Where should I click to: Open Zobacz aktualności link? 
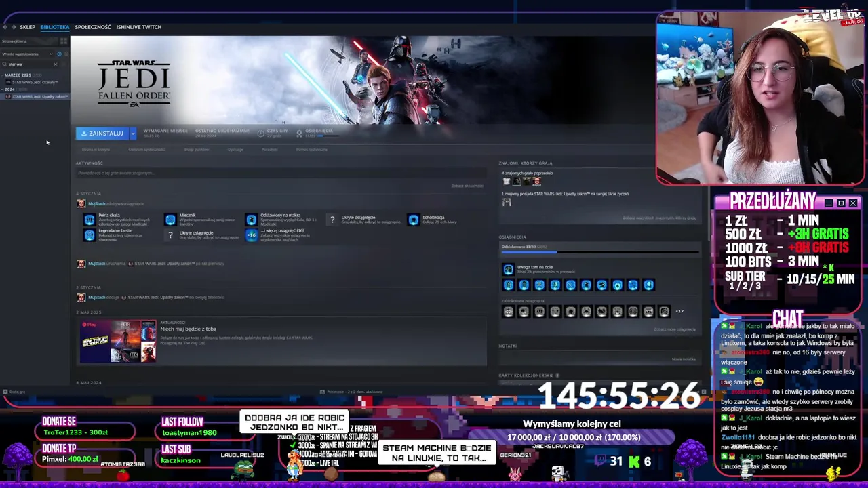467,186
